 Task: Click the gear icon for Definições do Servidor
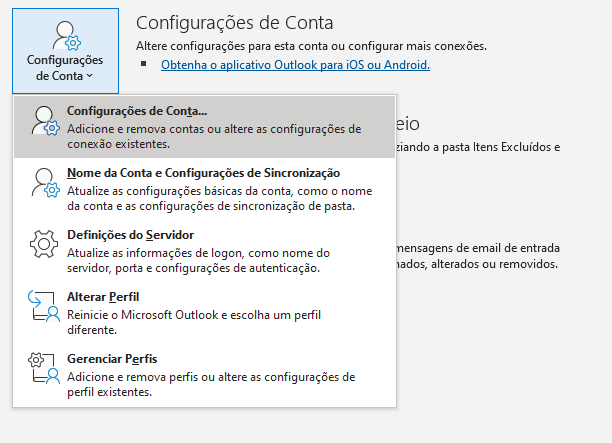[44, 244]
